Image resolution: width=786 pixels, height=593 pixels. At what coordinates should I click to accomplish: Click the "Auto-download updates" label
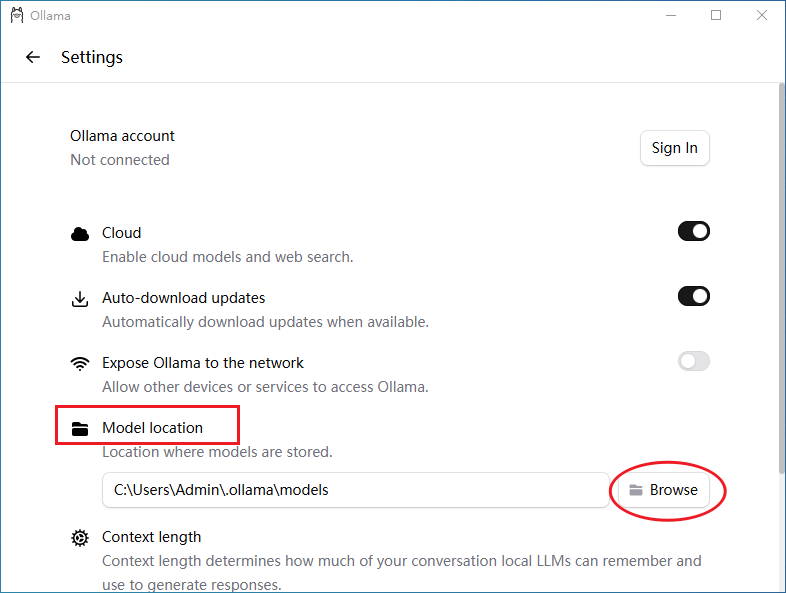tap(183, 298)
